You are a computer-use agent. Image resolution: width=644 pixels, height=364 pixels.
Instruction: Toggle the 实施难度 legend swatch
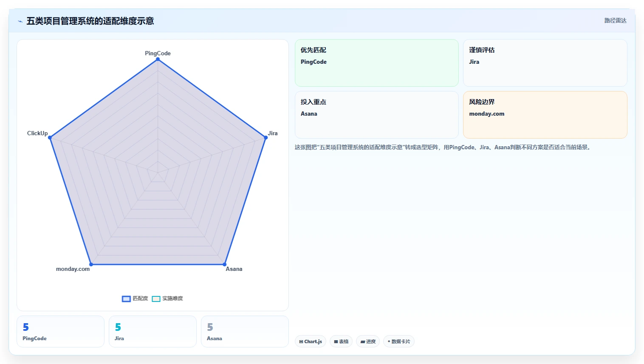click(156, 299)
